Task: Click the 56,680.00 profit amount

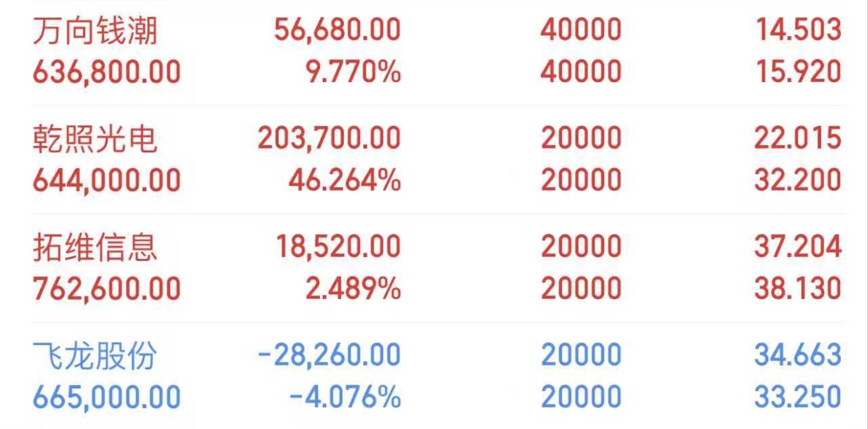Action: pos(337,30)
